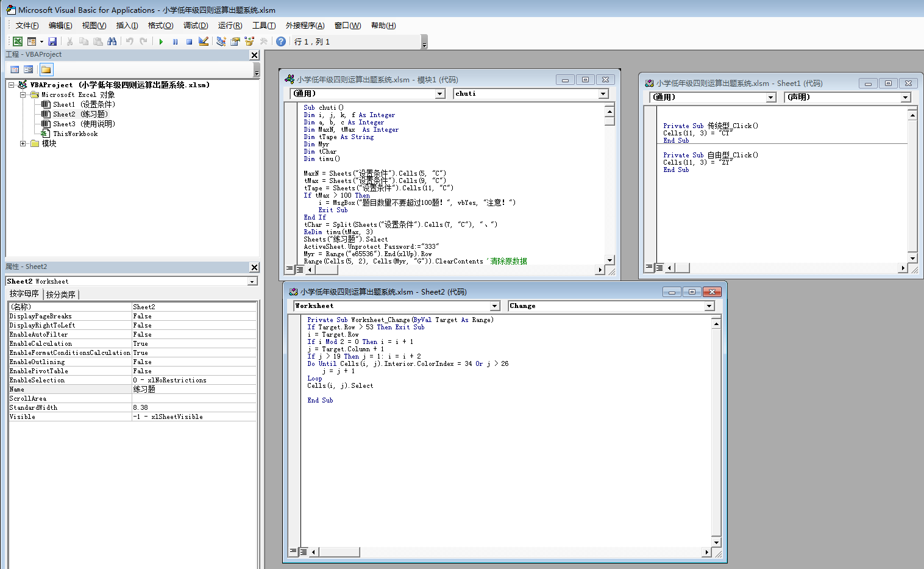The height and width of the screenshot is (569, 924).
Task: Click Procedure View button in Sheet1 window
Action: [650, 268]
